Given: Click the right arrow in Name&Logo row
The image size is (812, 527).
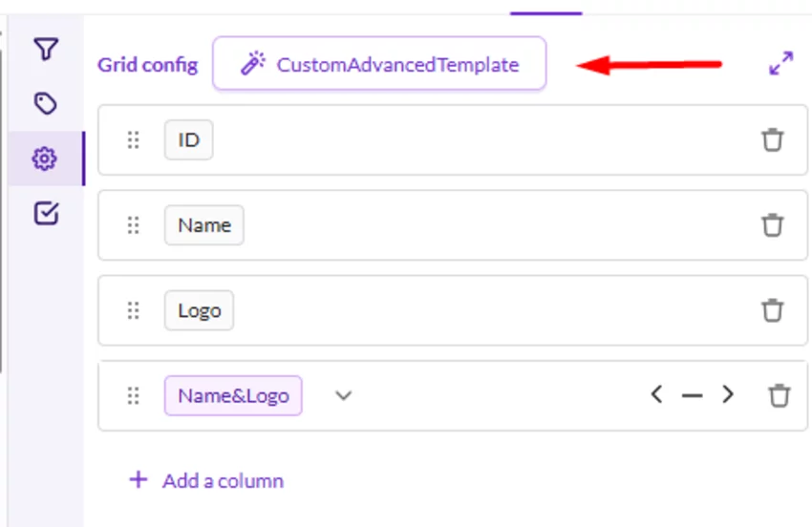Looking at the screenshot, I should (728, 395).
